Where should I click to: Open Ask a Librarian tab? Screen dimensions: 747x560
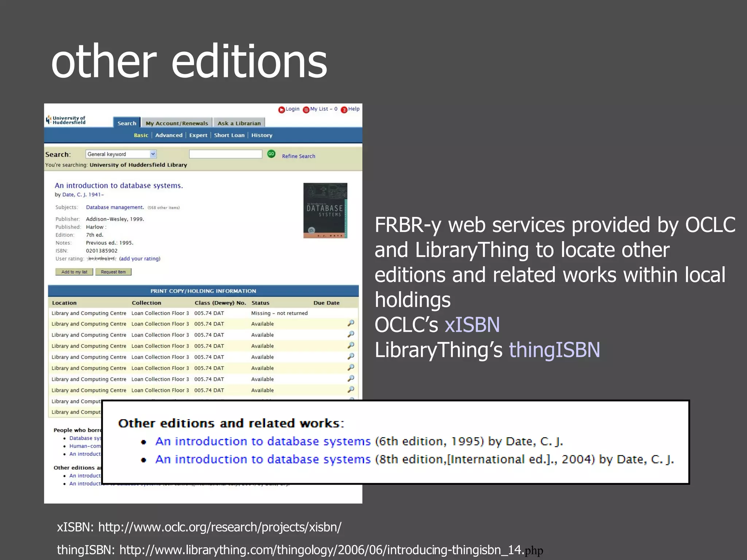(x=239, y=123)
